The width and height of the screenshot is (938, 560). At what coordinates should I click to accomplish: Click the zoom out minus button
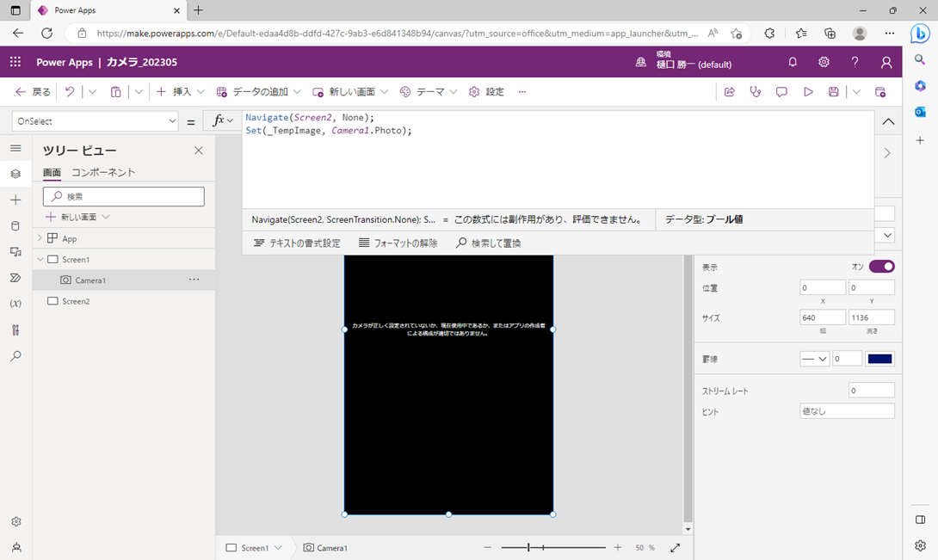click(488, 547)
